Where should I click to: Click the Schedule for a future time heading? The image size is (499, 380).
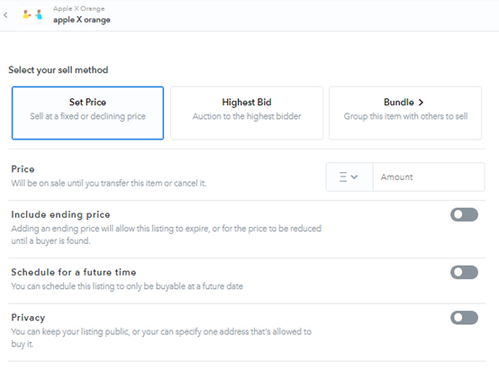click(74, 272)
